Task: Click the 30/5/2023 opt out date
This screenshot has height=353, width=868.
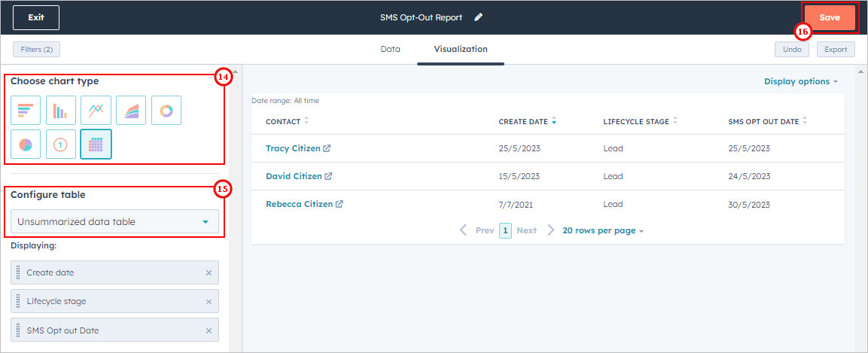Action: pyautogui.click(x=750, y=204)
